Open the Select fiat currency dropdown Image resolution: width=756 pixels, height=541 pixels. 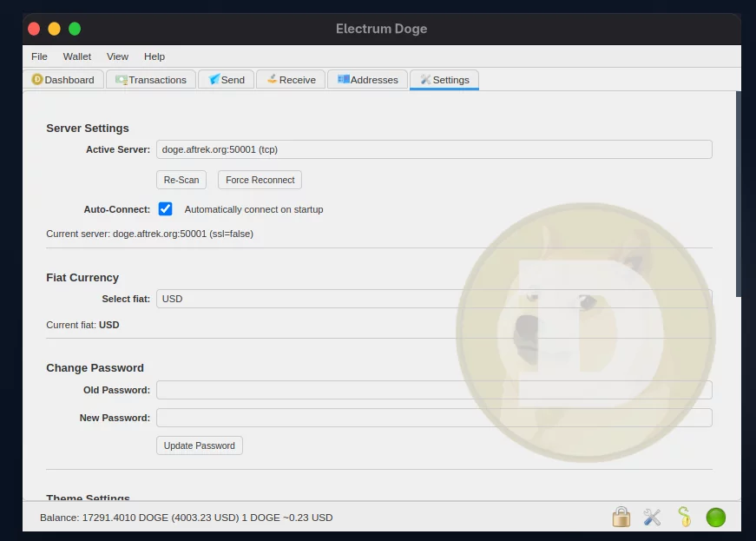434,299
